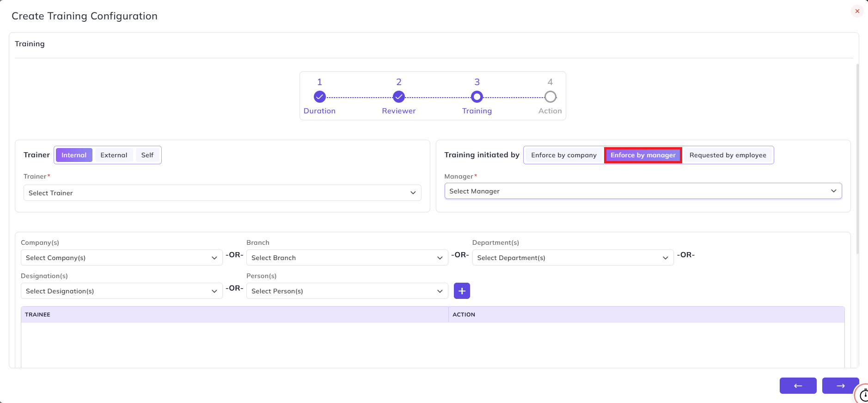
Task: Click the Reviewer step label
Action: point(399,111)
